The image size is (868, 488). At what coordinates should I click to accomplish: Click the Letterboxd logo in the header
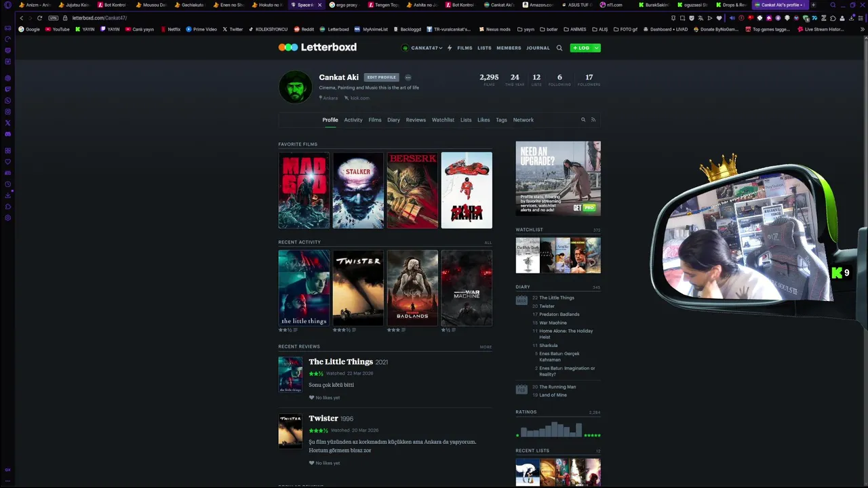[317, 47]
